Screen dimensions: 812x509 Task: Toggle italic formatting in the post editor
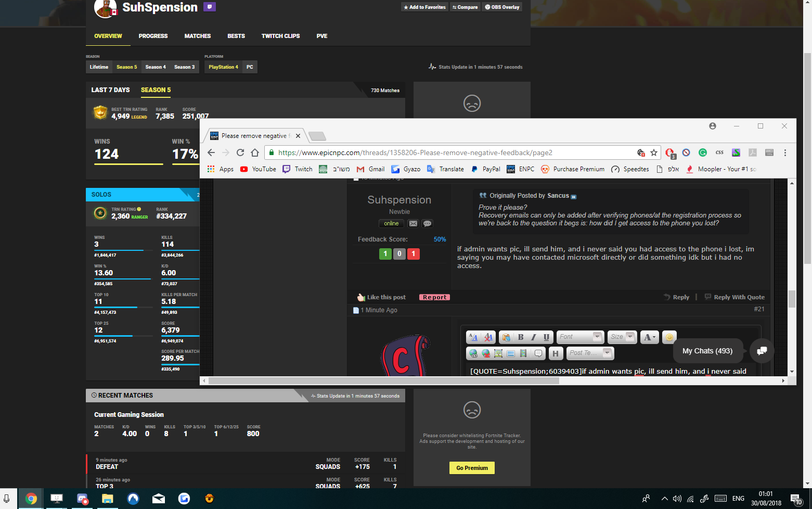point(534,337)
